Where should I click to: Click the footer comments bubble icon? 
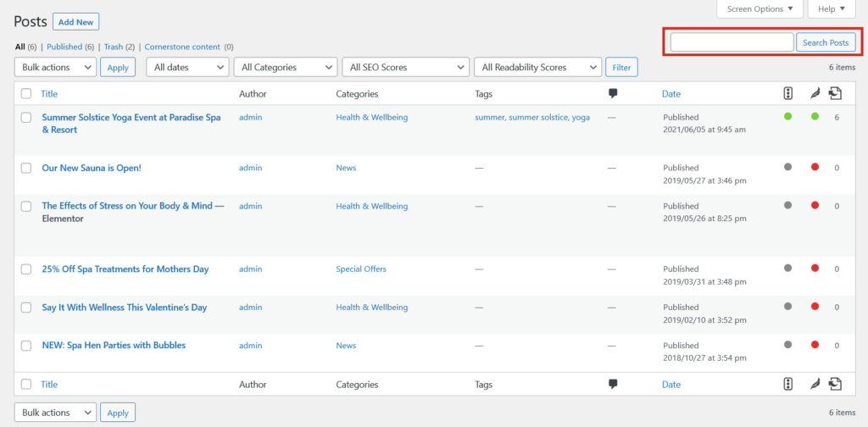point(613,384)
